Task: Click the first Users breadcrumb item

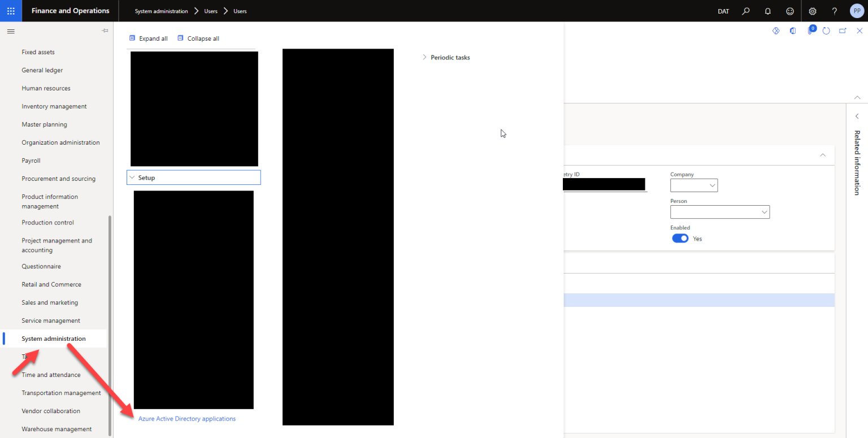Action: [211, 11]
